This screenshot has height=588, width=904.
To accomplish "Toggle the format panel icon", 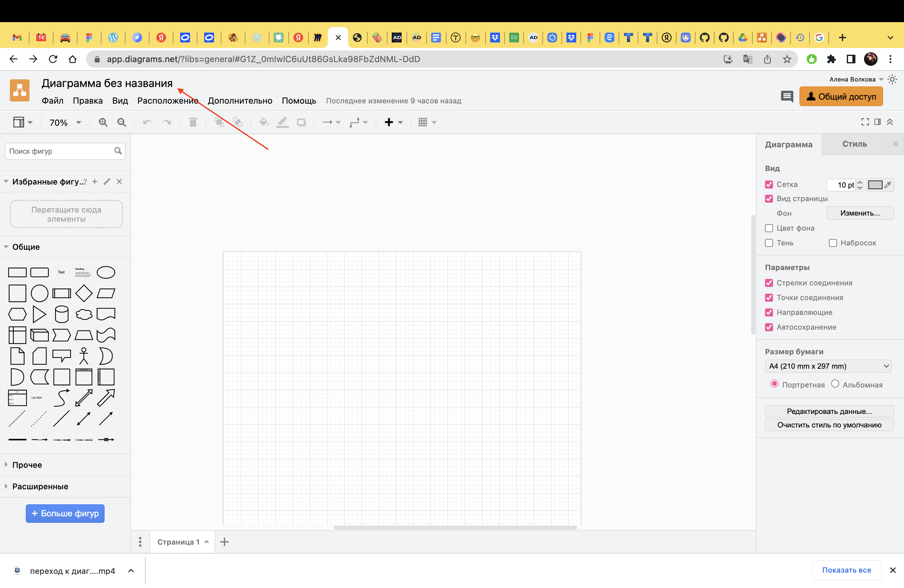I will [878, 121].
